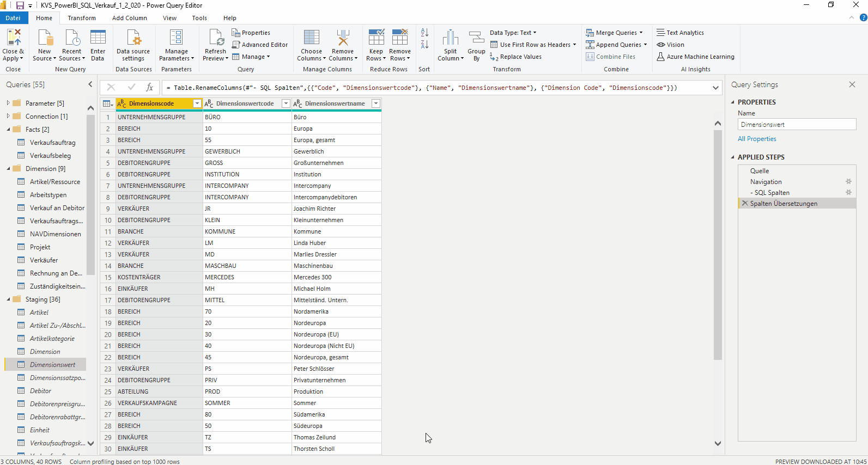Select the Debitor query in Staging
Image resolution: width=868 pixels, height=465 pixels.
(40, 390)
